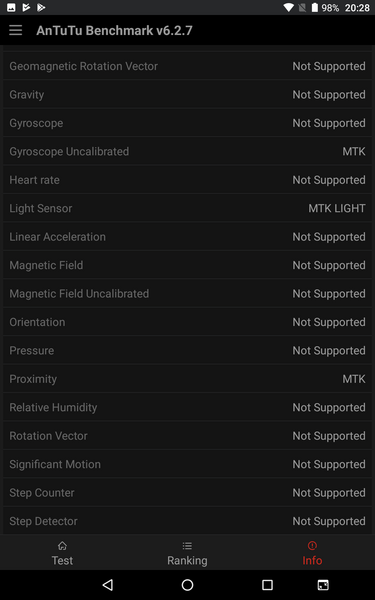Open the hamburger navigation menu
Viewport: 375px width, 600px height.
point(16,30)
